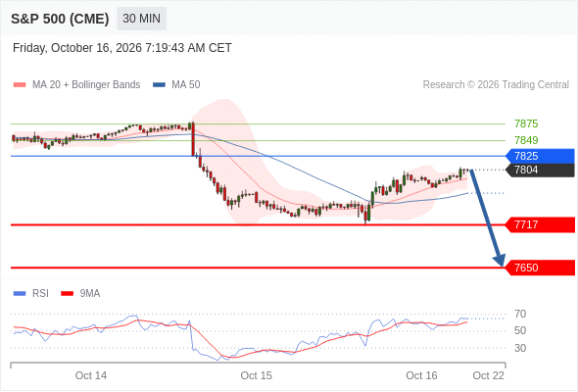578x392 pixels.
Task: Click the RSI 70 level label
Action: click(x=520, y=314)
